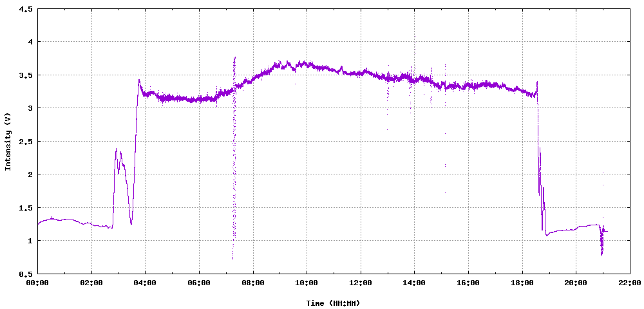Click the 18:00 time axis label
Screen dimensions: 644x309
(522, 283)
